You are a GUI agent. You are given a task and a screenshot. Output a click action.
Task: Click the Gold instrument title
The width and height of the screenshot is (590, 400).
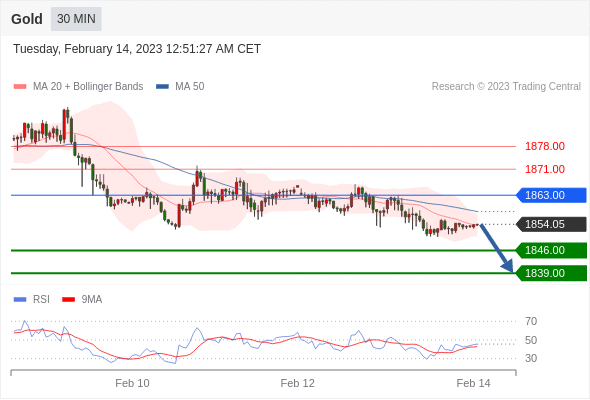tap(27, 19)
